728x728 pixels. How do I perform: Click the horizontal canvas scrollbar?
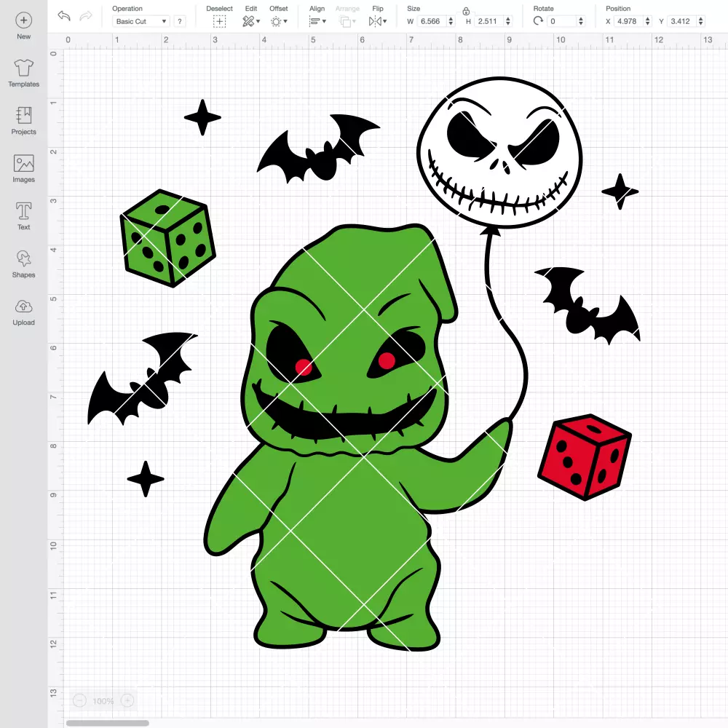pos(108,723)
